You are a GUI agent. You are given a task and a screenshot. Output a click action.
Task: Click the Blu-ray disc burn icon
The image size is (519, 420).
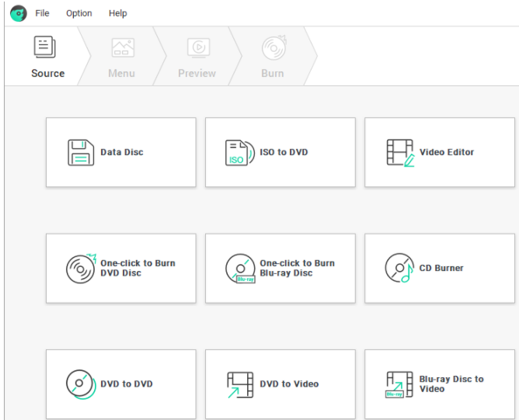point(241,269)
